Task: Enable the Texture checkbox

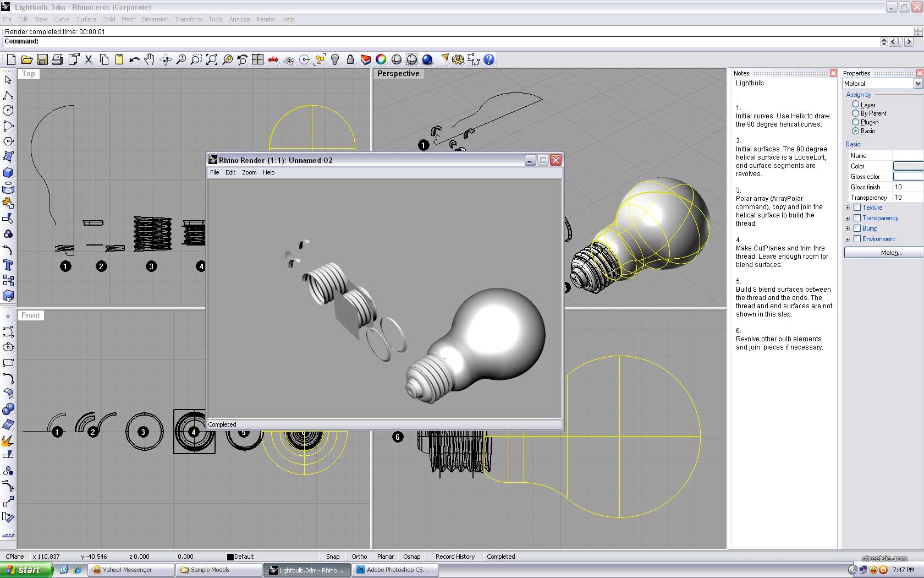Action: pos(857,208)
